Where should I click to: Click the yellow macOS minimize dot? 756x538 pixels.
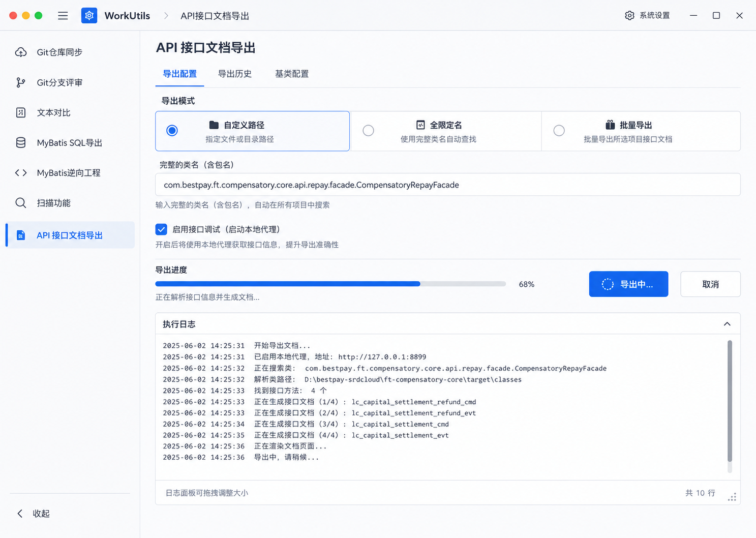pos(26,16)
